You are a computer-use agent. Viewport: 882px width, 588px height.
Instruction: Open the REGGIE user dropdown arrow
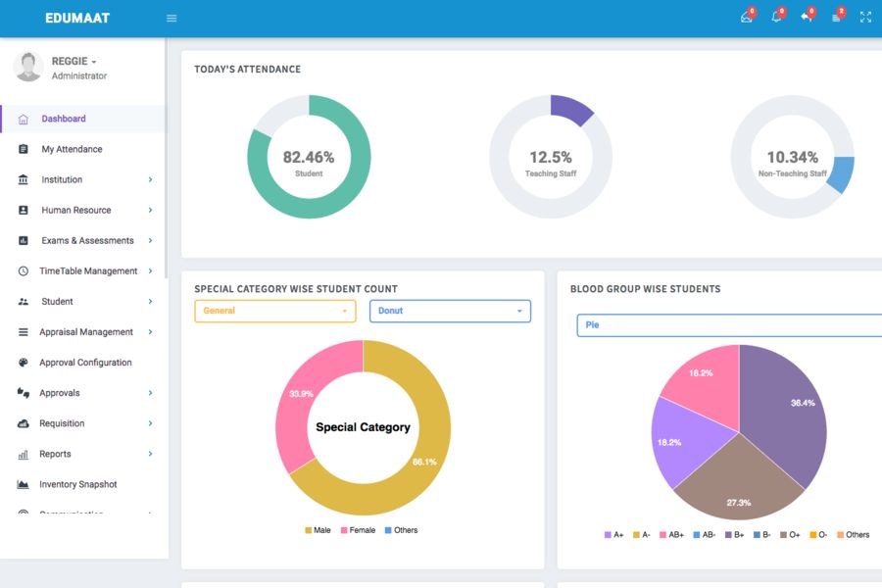tap(94, 62)
